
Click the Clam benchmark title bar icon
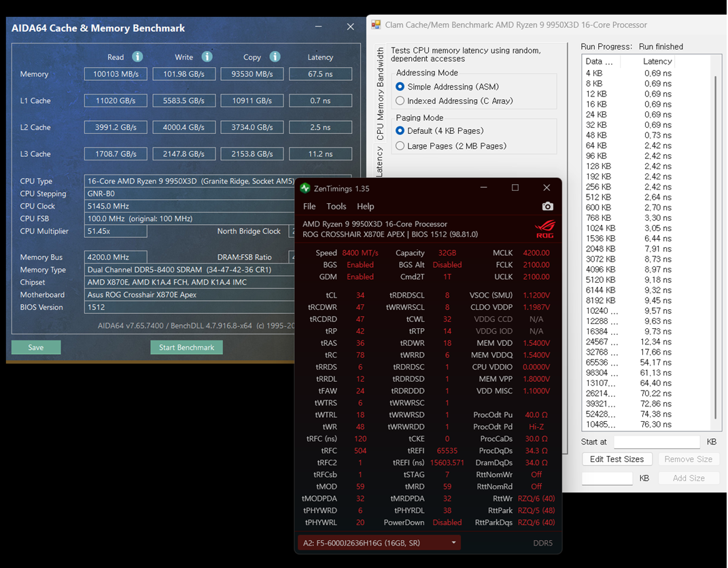point(376,24)
